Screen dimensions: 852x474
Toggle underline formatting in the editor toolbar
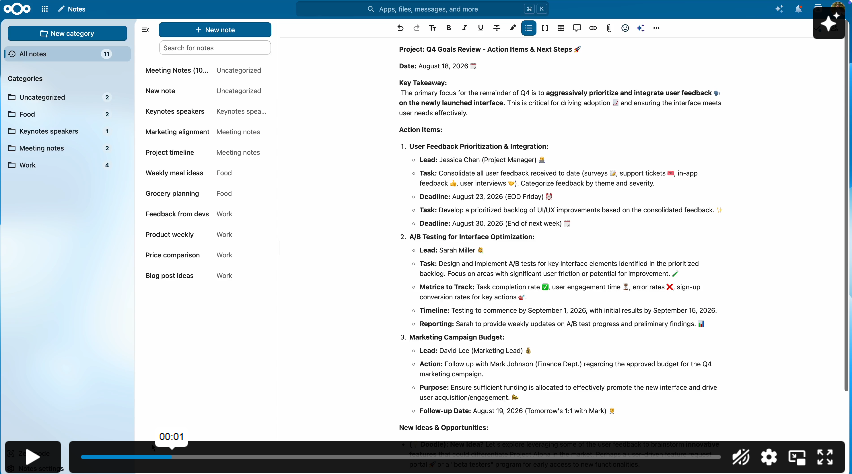(480, 28)
